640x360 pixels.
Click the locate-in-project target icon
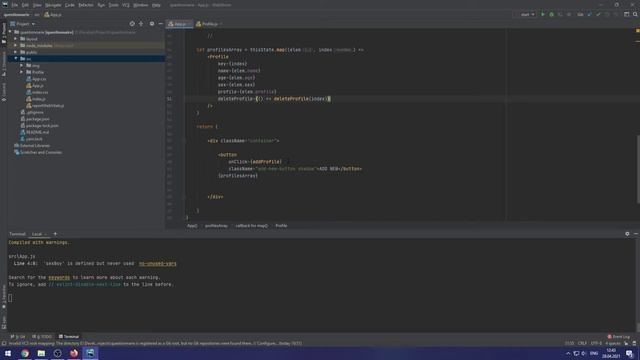coord(132,24)
